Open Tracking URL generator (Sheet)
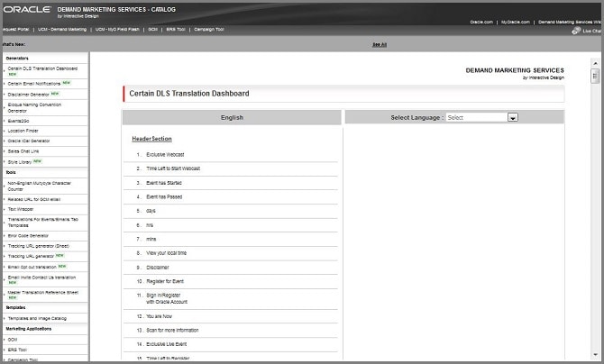Screen dimensions: 604x364 coord(39,246)
